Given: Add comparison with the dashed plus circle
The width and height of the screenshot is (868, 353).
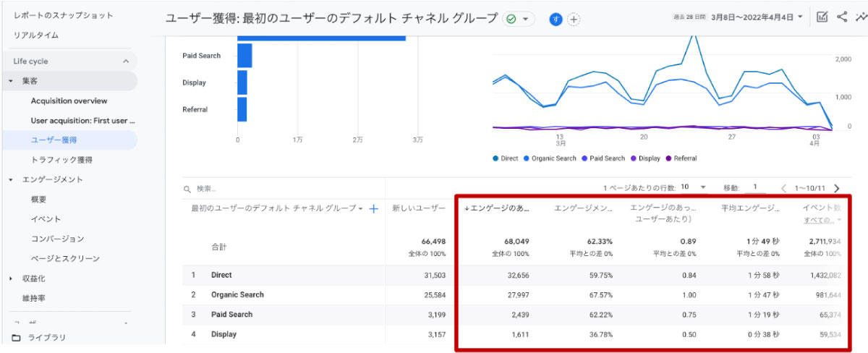Looking at the screenshot, I should pos(574,19).
